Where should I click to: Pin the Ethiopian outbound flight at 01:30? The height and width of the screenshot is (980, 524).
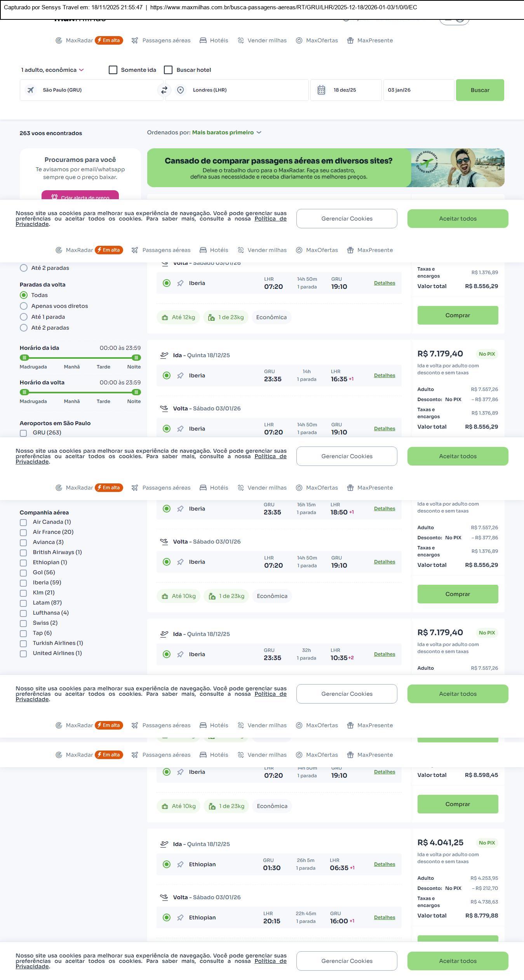pyautogui.click(x=180, y=864)
